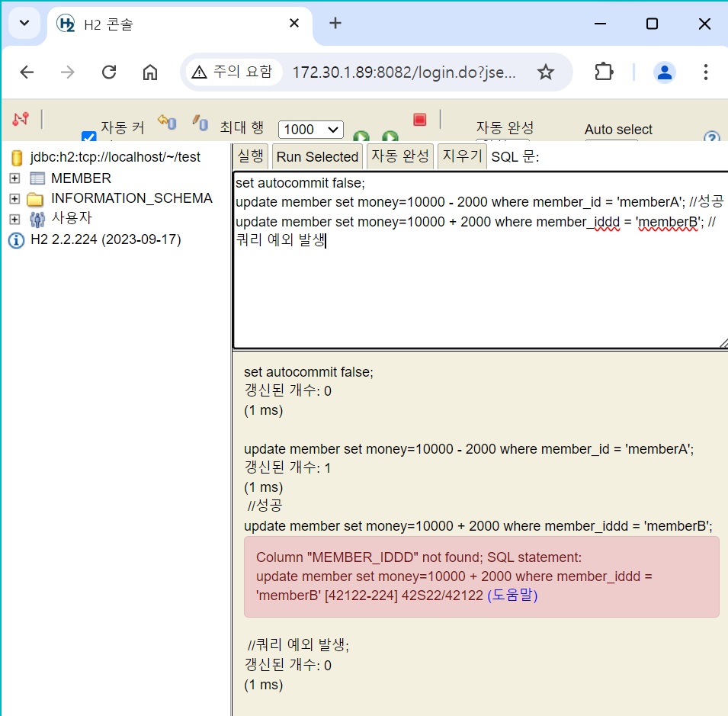Open the 최대 행 1000 dropdown

[x=310, y=129]
